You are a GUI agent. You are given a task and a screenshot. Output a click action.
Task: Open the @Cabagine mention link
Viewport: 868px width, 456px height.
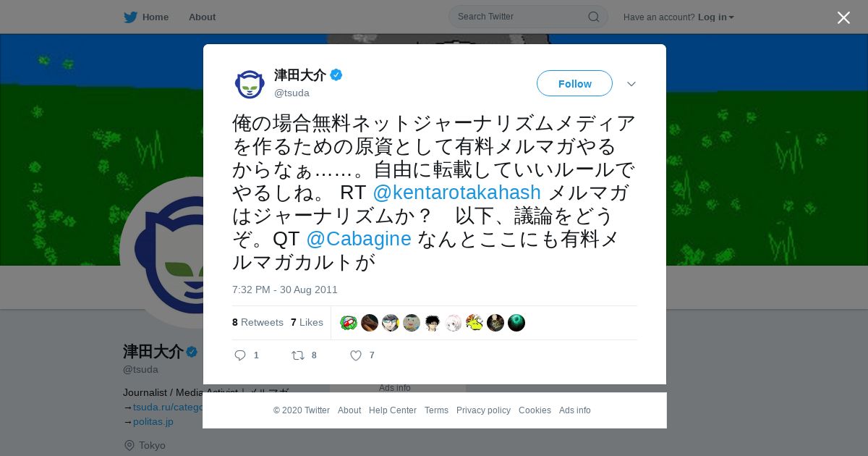pos(359,239)
